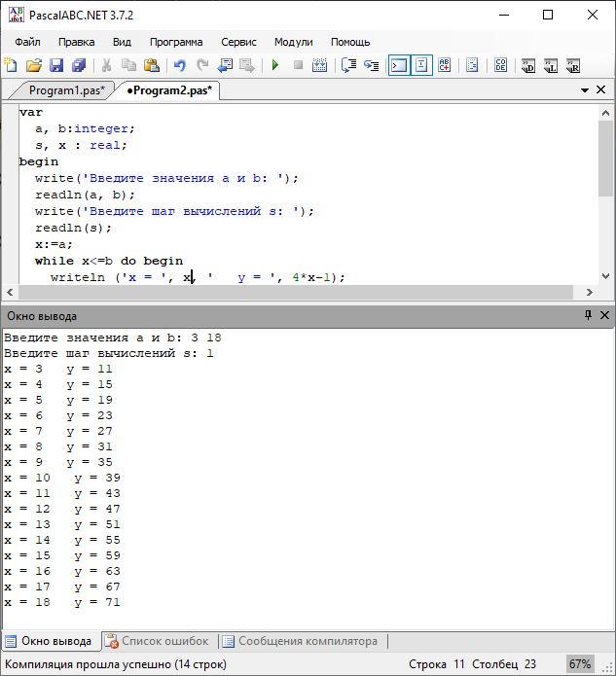Format the code document icon
This screenshot has width=616, height=676.
click(472, 65)
